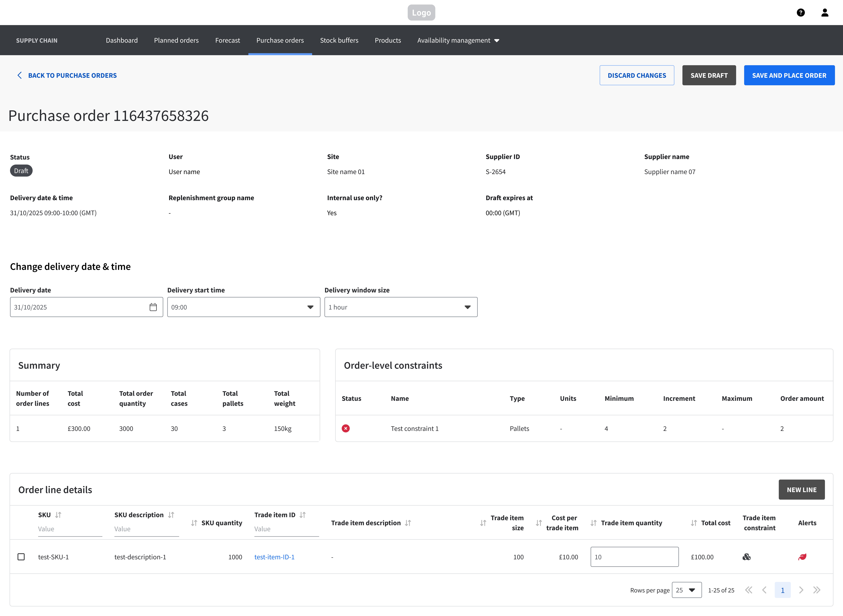The height and width of the screenshot is (616, 843).
Task: Go to previous page of order lines
Action: click(764, 590)
